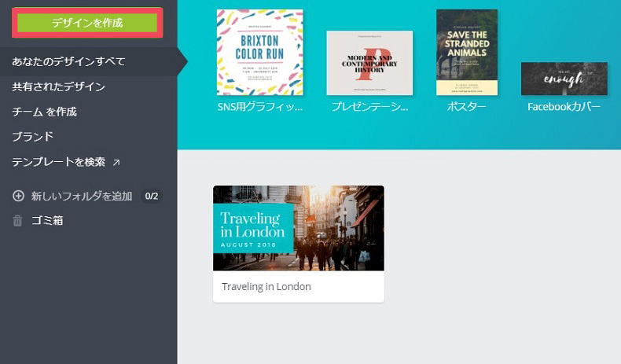Pick the Save the Stranded Animals poster
The image size is (621, 364).
467,52
